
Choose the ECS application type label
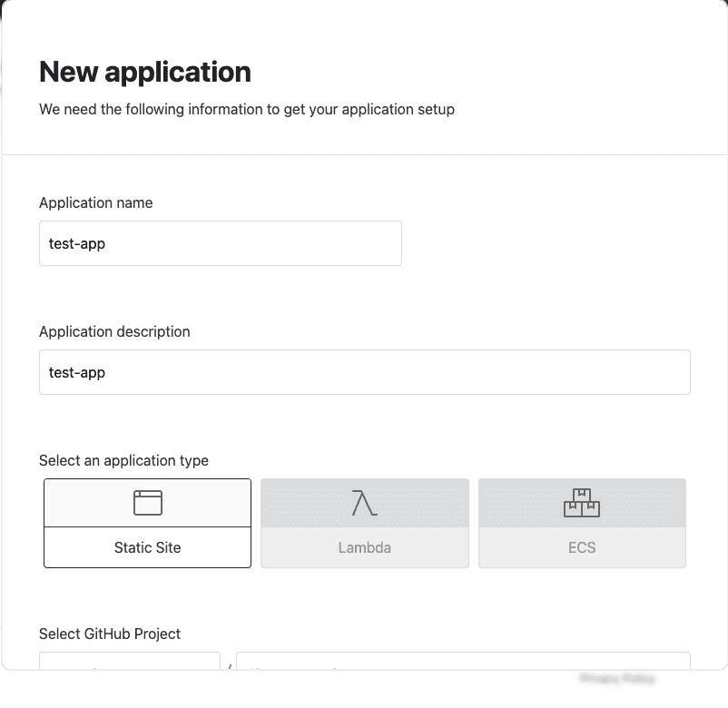(x=582, y=547)
